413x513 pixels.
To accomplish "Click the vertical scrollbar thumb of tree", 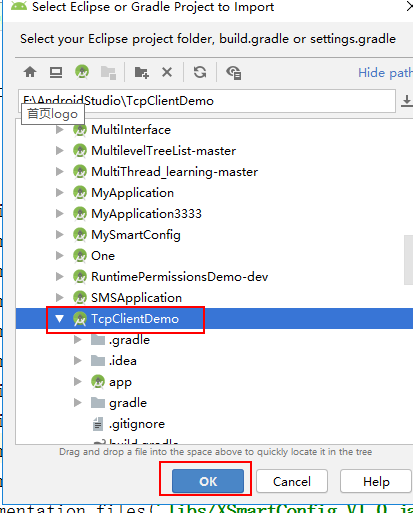I will click(x=408, y=260).
